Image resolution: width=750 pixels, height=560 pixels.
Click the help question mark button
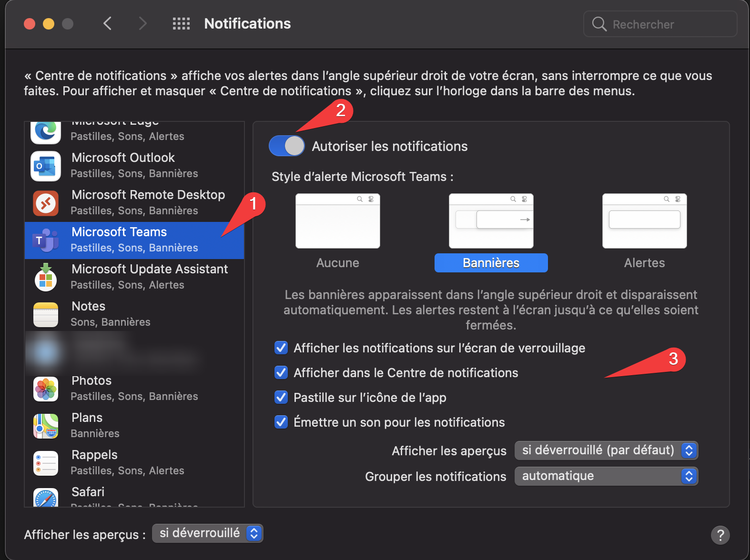(x=720, y=535)
